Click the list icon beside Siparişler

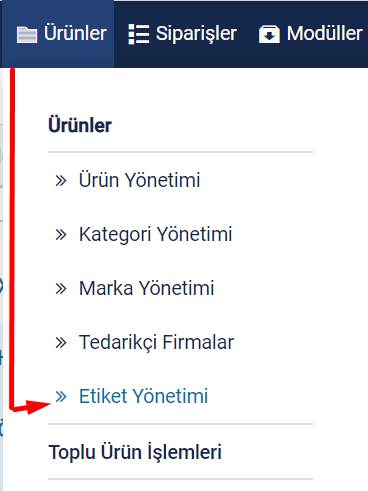click(x=139, y=34)
